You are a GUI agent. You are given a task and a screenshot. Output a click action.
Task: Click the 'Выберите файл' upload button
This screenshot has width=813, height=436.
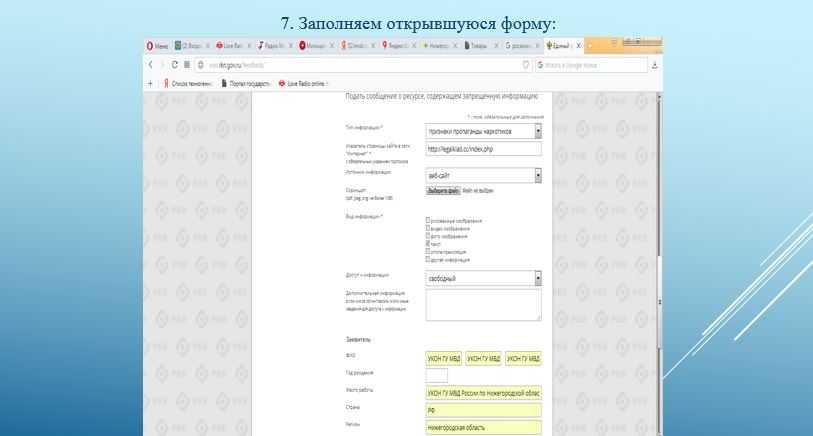[442, 190]
